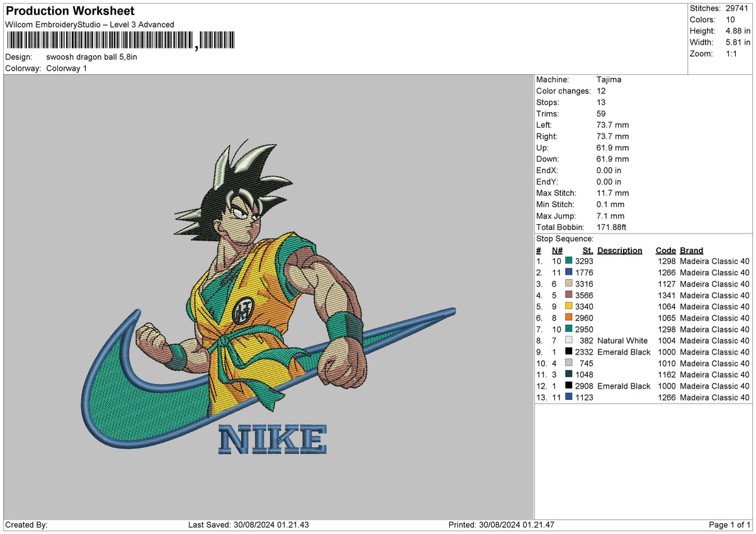Select the Max Stitch value 11.7 mm
This screenshot has height=534, width=756.
(x=612, y=193)
